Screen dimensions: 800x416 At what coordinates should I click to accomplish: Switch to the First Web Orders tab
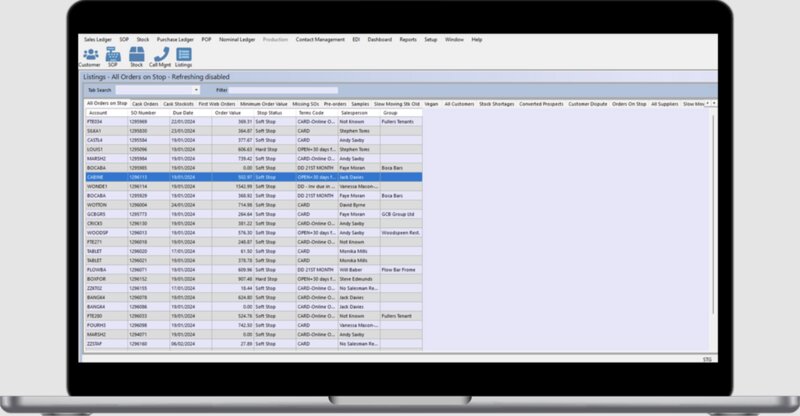(x=217, y=104)
